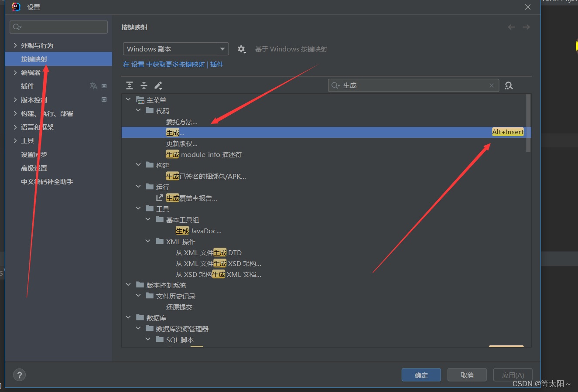Image resolution: width=578 pixels, height=392 pixels.
Task: Collapse the 代码 folder node
Action: [138, 110]
